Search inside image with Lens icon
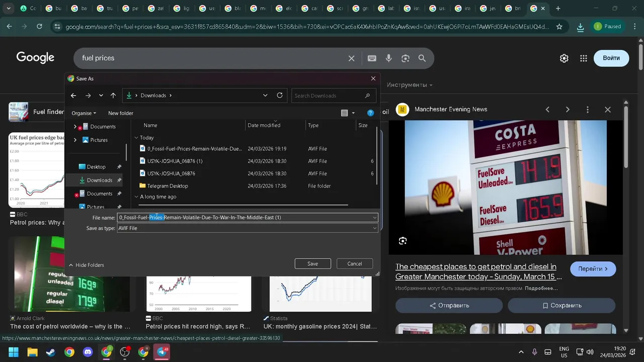Image resolution: width=644 pixels, height=362 pixels. 403,241
